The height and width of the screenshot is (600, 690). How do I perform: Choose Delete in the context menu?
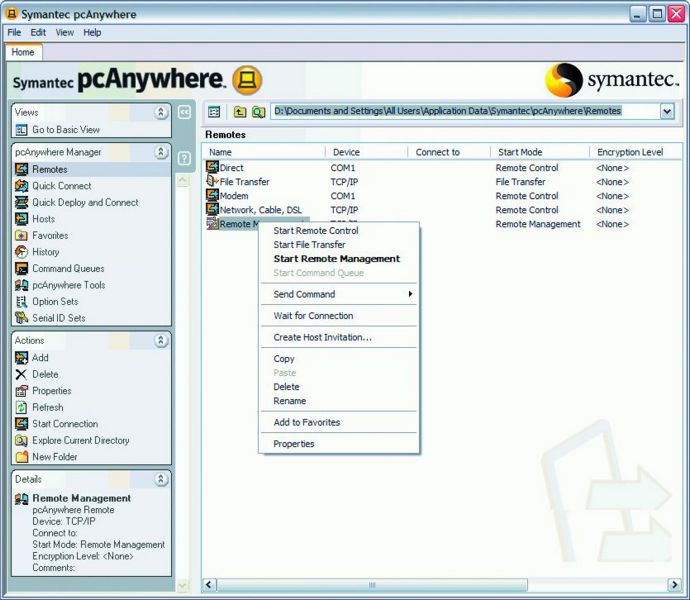[338, 387]
